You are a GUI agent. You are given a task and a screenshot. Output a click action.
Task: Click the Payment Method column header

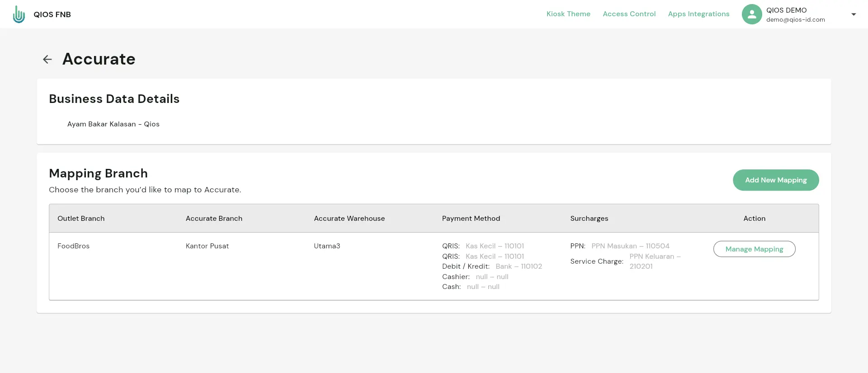[x=471, y=219]
